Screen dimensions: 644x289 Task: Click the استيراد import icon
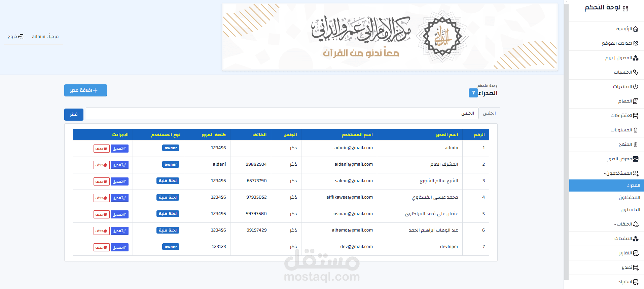click(x=636, y=282)
